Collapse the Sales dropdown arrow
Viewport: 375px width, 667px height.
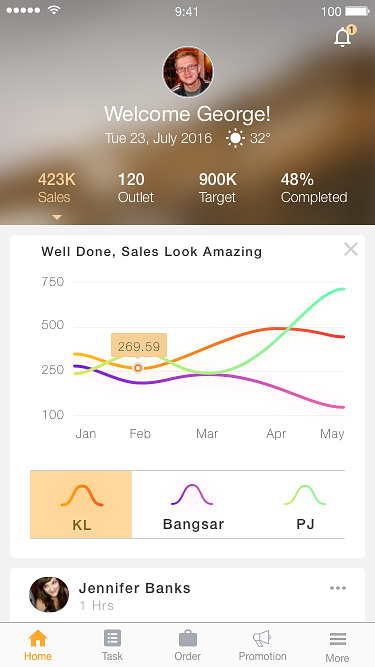57,217
